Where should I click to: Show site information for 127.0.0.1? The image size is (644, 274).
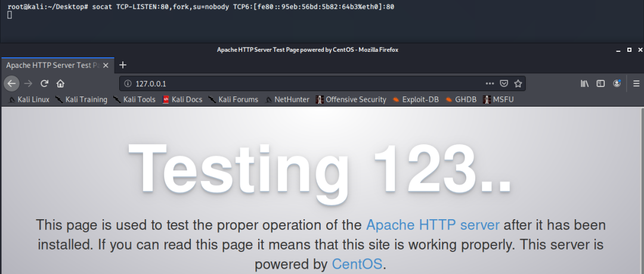point(128,83)
